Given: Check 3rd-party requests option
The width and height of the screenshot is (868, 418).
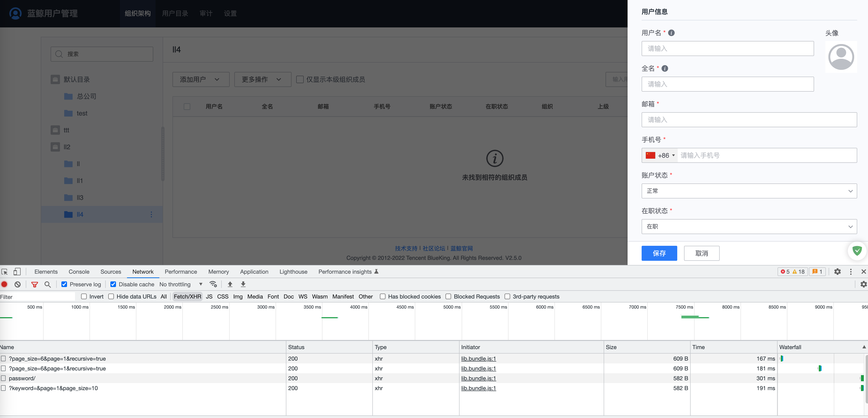Looking at the screenshot, I should coord(507,296).
